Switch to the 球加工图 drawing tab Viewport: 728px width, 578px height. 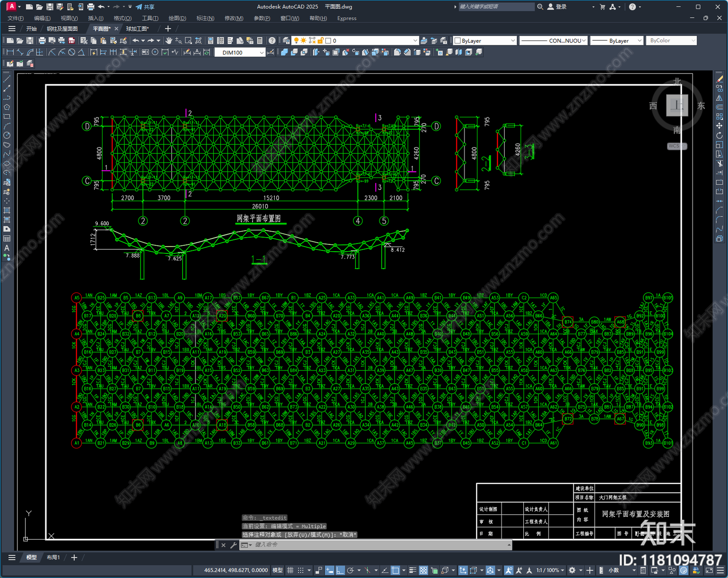coord(137,29)
